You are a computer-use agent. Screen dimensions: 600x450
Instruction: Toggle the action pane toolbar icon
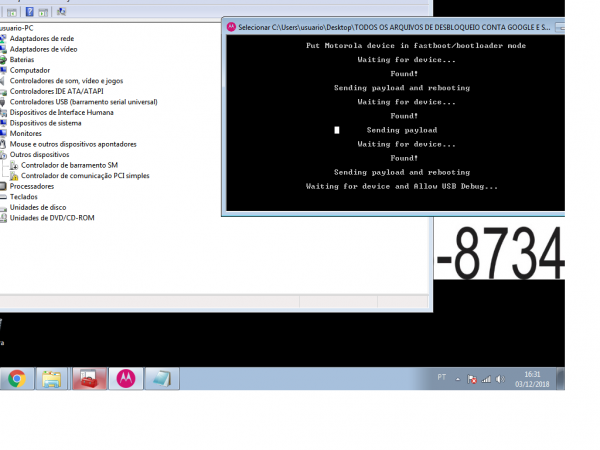coord(43,12)
